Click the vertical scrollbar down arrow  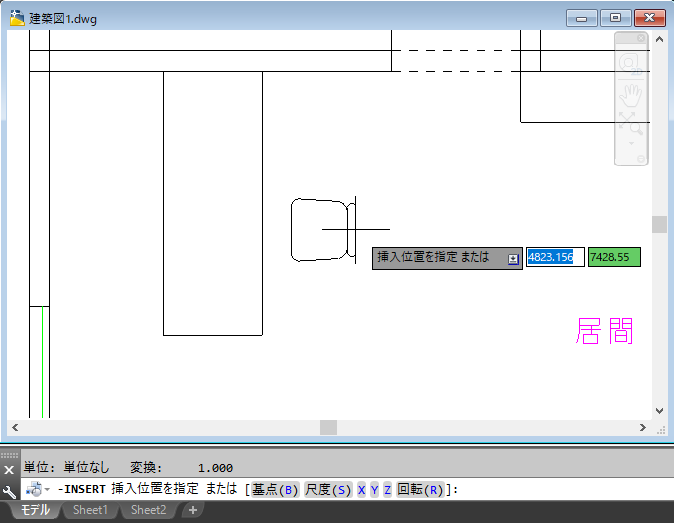pyautogui.click(x=659, y=411)
